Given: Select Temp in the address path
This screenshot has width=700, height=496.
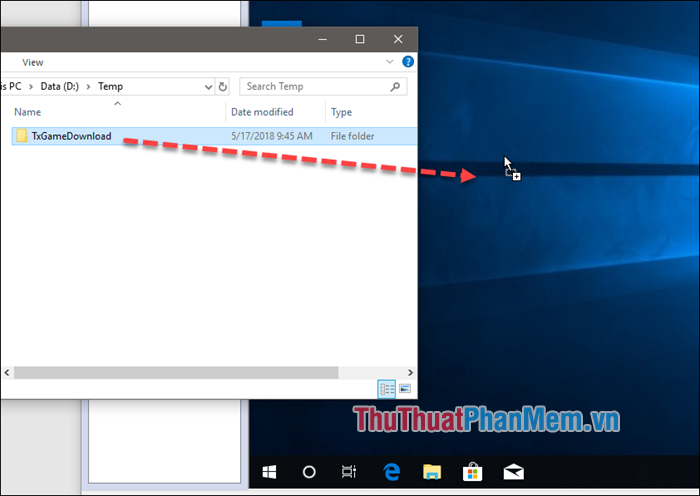Looking at the screenshot, I should (110, 87).
